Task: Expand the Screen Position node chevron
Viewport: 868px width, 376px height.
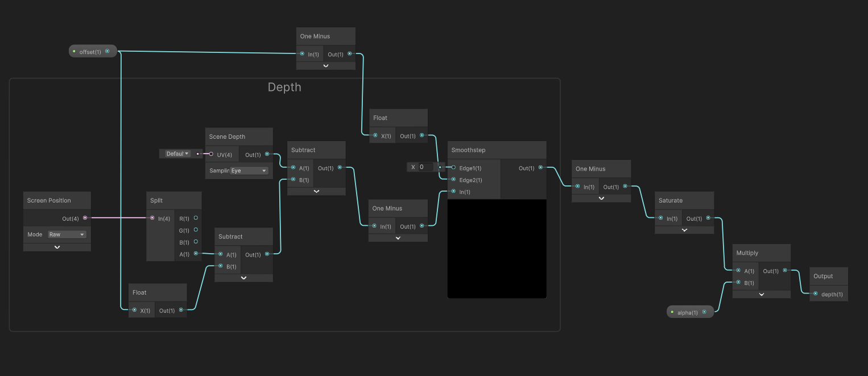Action: (x=57, y=247)
